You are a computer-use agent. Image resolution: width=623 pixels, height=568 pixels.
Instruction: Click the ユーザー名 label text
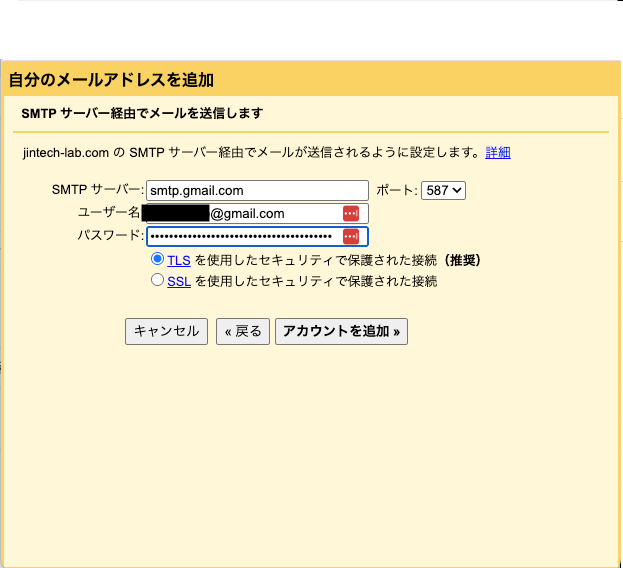point(108,213)
